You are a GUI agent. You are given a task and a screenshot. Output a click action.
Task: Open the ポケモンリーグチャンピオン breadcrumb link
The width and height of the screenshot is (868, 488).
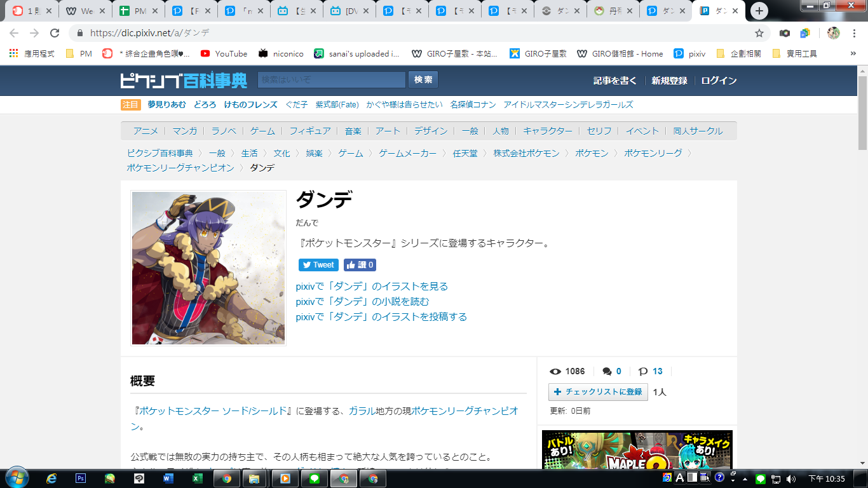pyautogui.click(x=180, y=168)
